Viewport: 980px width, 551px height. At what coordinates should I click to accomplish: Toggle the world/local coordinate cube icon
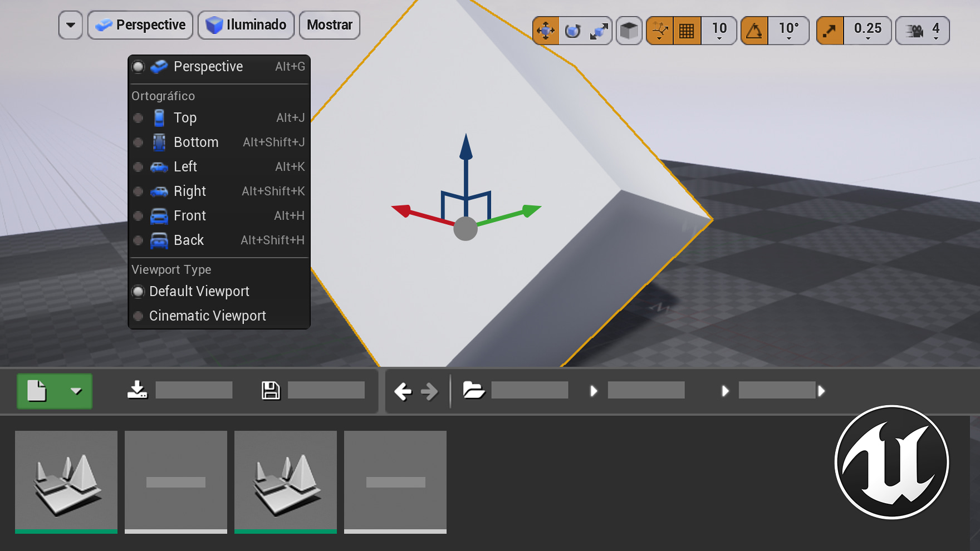[x=629, y=31]
